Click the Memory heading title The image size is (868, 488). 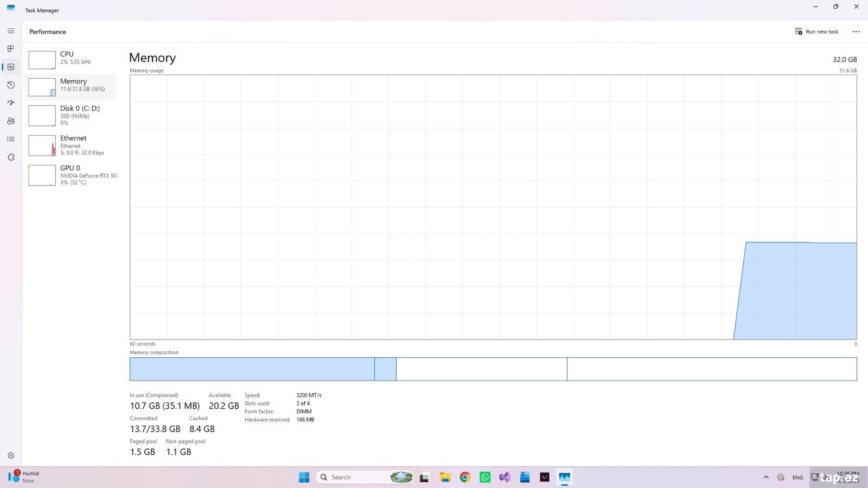point(152,57)
